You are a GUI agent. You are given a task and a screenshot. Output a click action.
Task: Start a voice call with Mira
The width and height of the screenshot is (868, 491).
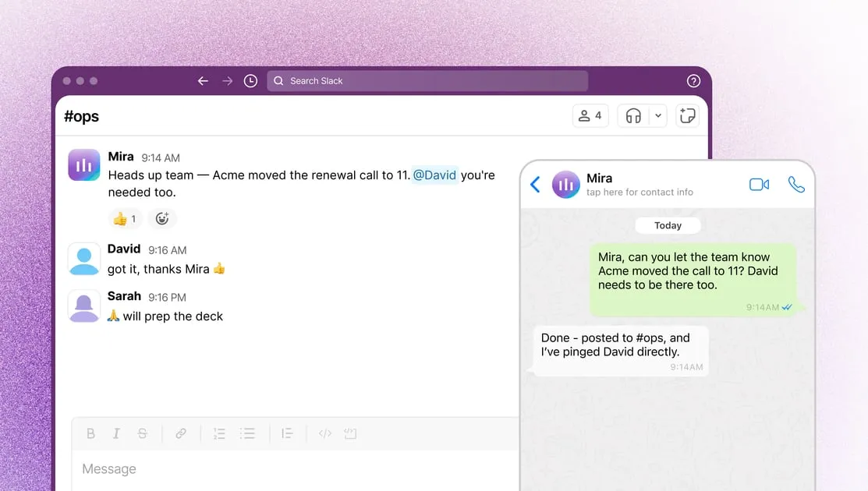pyautogui.click(x=796, y=185)
